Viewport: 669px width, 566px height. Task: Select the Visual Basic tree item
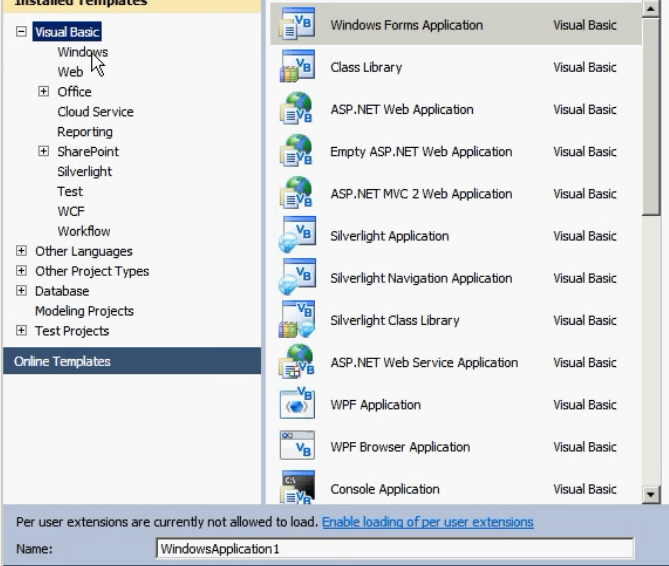(x=67, y=32)
